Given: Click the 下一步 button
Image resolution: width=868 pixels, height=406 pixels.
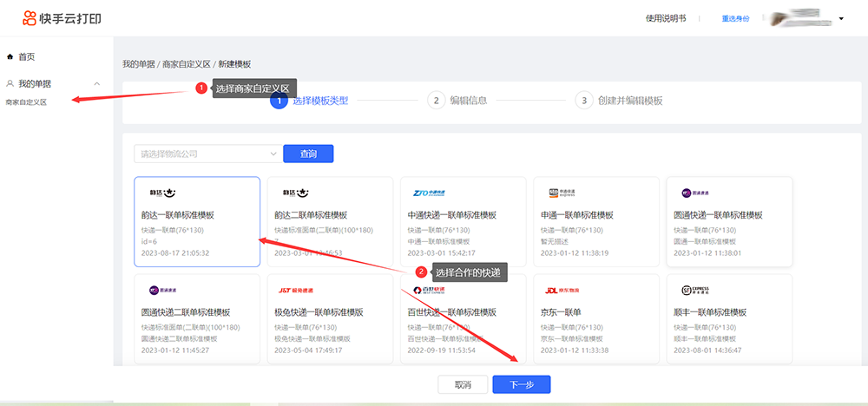Looking at the screenshot, I should click(x=522, y=385).
